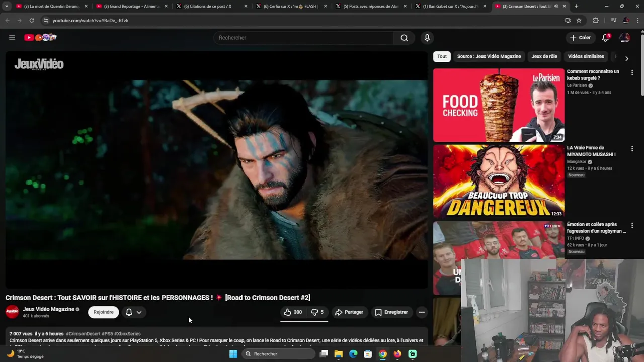Open the account avatar menu
Viewport: 644px width, 362px height.
(625, 38)
